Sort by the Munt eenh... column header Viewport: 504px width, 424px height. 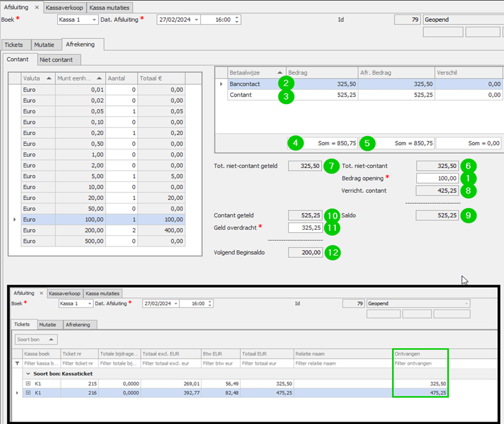(x=80, y=78)
